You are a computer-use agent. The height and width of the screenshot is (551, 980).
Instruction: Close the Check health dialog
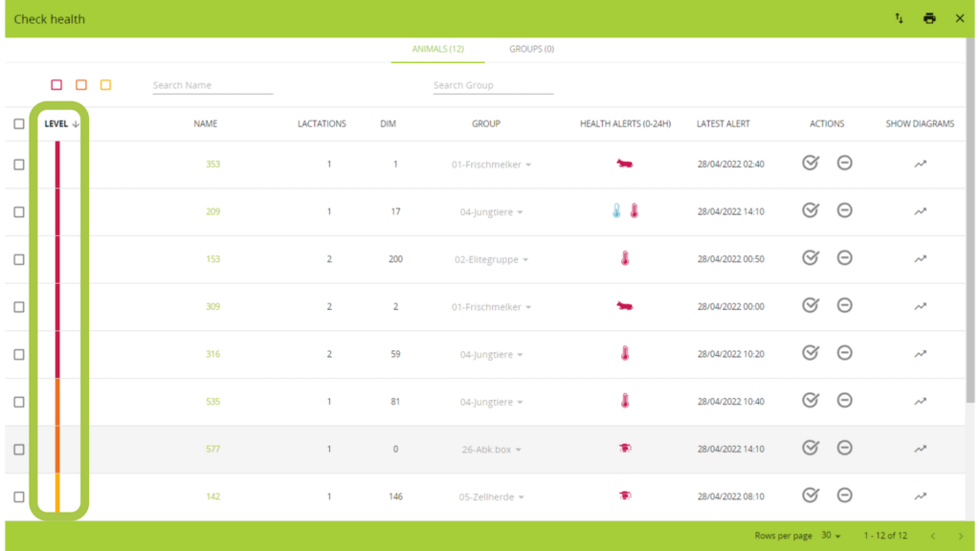pyautogui.click(x=960, y=18)
